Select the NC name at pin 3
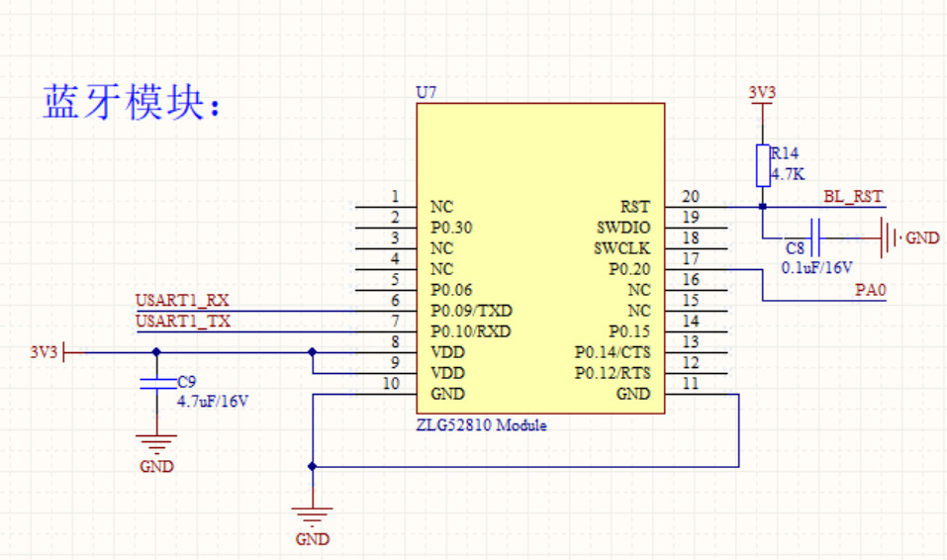The image size is (947, 560). (441, 248)
